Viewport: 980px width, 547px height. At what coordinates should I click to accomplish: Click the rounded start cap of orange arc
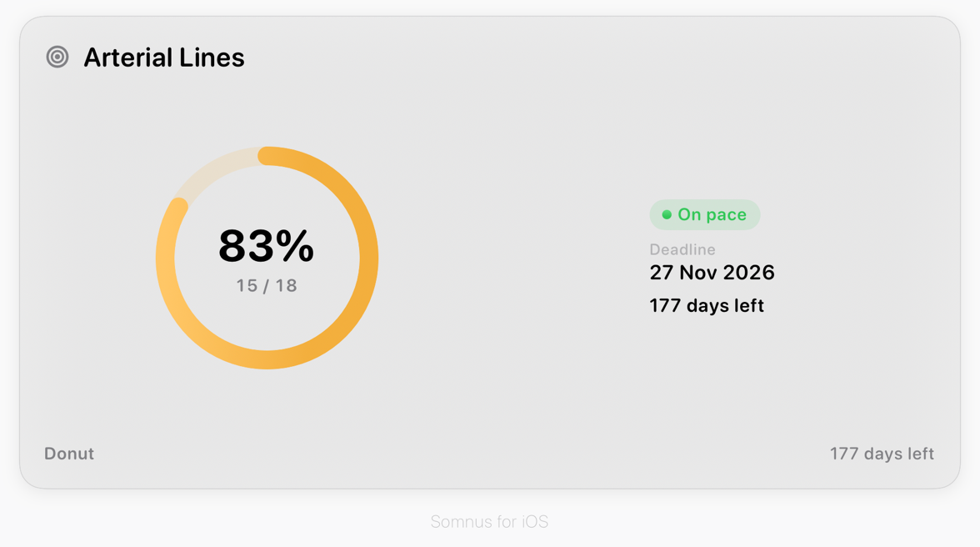coord(267,156)
